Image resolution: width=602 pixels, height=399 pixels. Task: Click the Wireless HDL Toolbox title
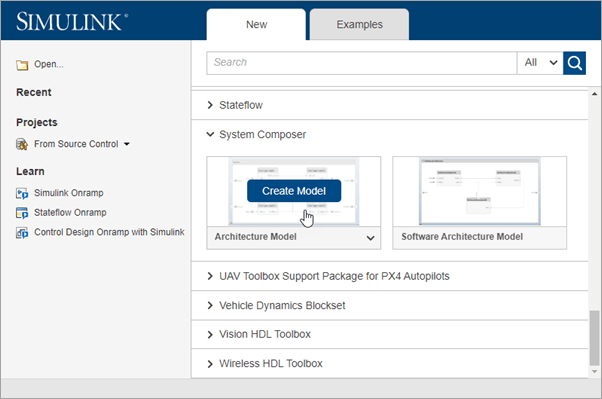pyautogui.click(x=271, y=363)
